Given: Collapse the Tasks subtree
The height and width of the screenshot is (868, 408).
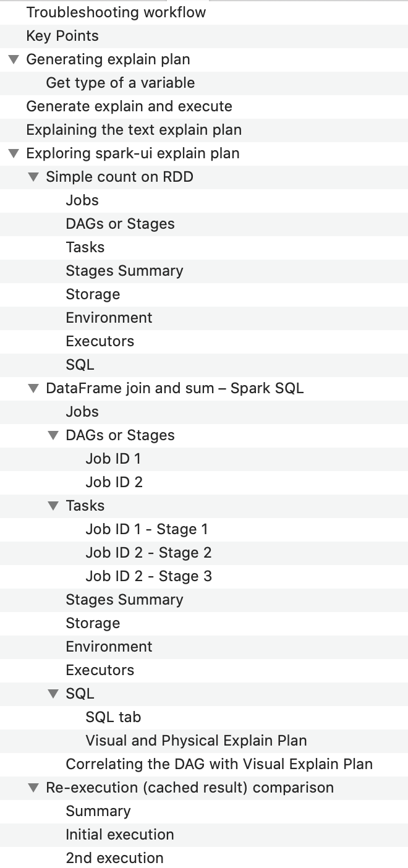Looking at the screenshot, I should point(53,506).
